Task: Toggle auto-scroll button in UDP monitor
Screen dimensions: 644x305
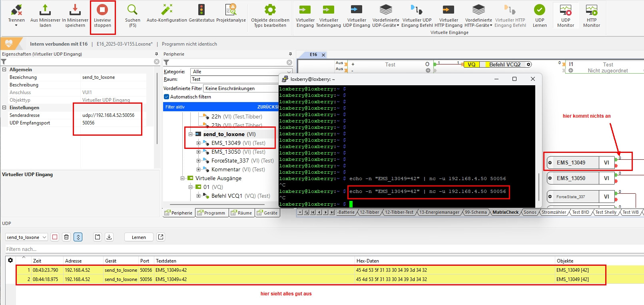Action: (78, 237)
